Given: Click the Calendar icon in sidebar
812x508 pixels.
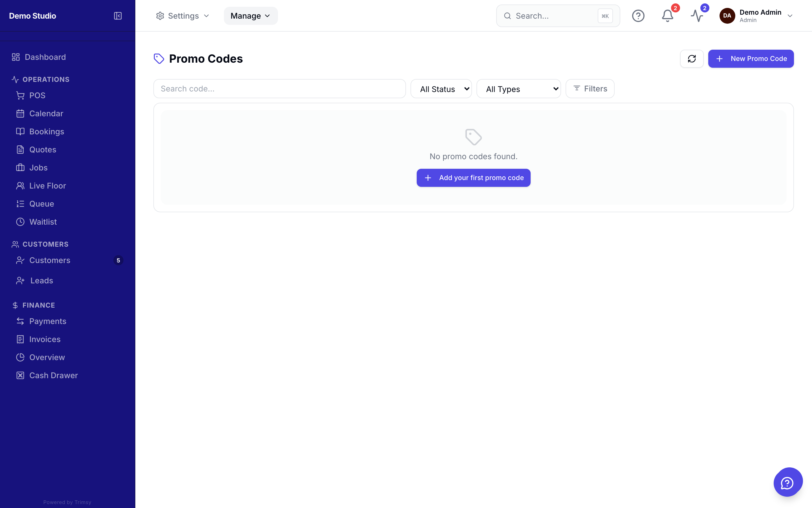Looking at the screenshot, I should click(21, 113).
